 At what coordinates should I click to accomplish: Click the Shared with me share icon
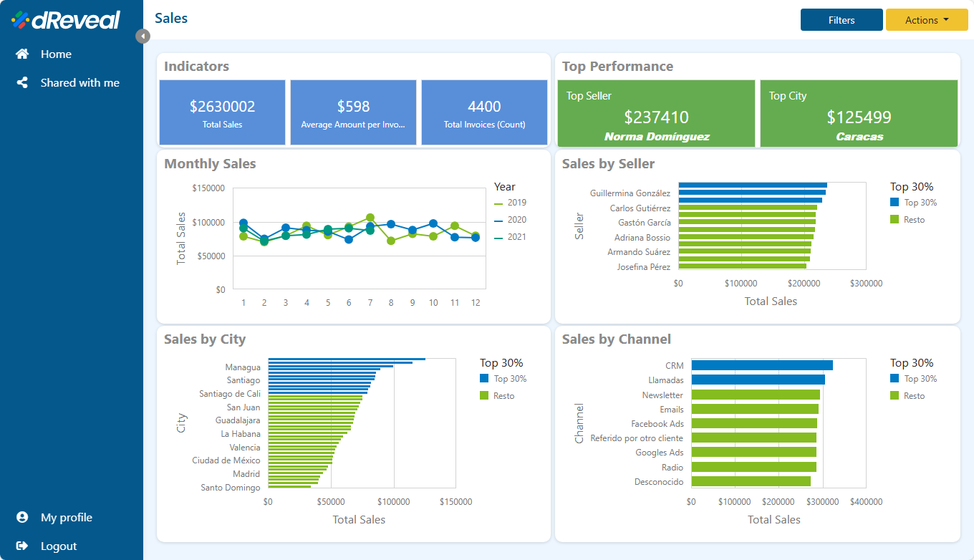tap(22, 83)
